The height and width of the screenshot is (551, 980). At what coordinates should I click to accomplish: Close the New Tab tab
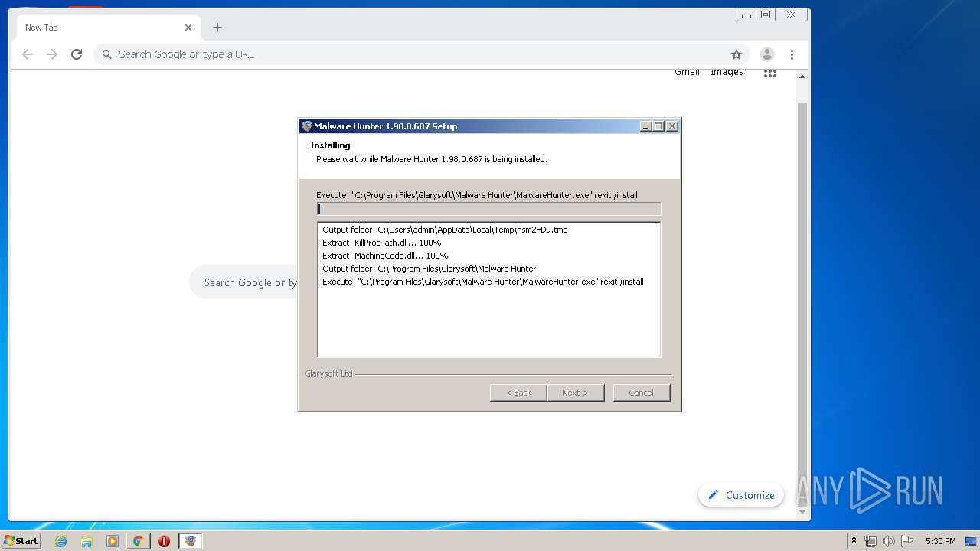coord(188,28)
